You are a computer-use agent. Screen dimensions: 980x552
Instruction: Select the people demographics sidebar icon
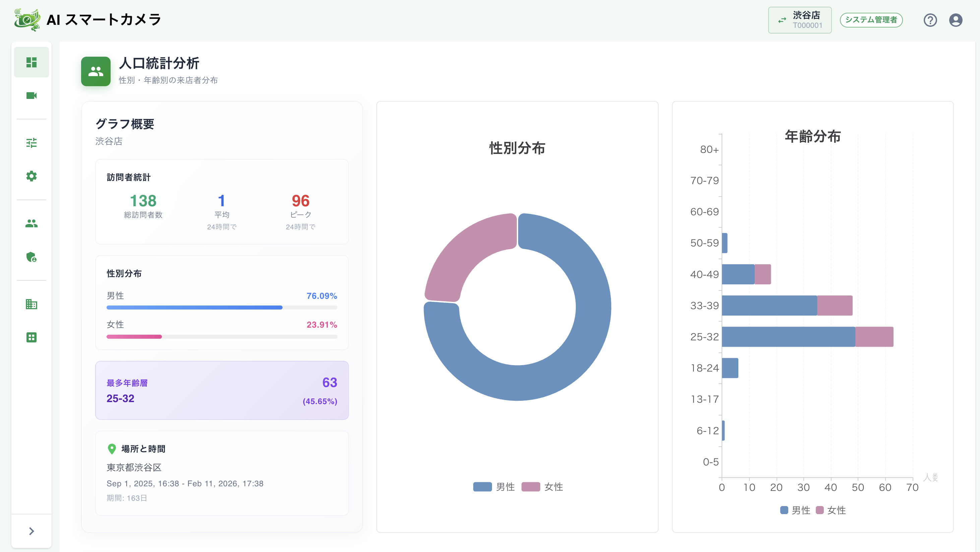[x=31, y=223]
